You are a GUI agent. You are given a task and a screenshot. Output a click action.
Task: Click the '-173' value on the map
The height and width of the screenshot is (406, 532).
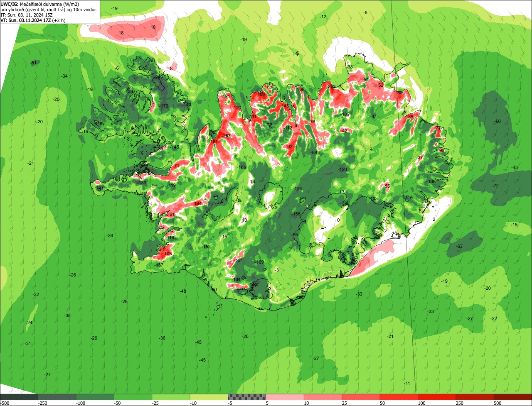(164, 106)
